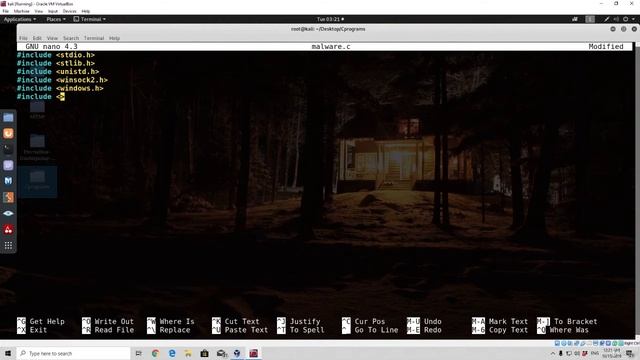This screenshot has width=640, height=360.
Task: Show hidden icons in Windows system tray
Action: pos(553,353)
